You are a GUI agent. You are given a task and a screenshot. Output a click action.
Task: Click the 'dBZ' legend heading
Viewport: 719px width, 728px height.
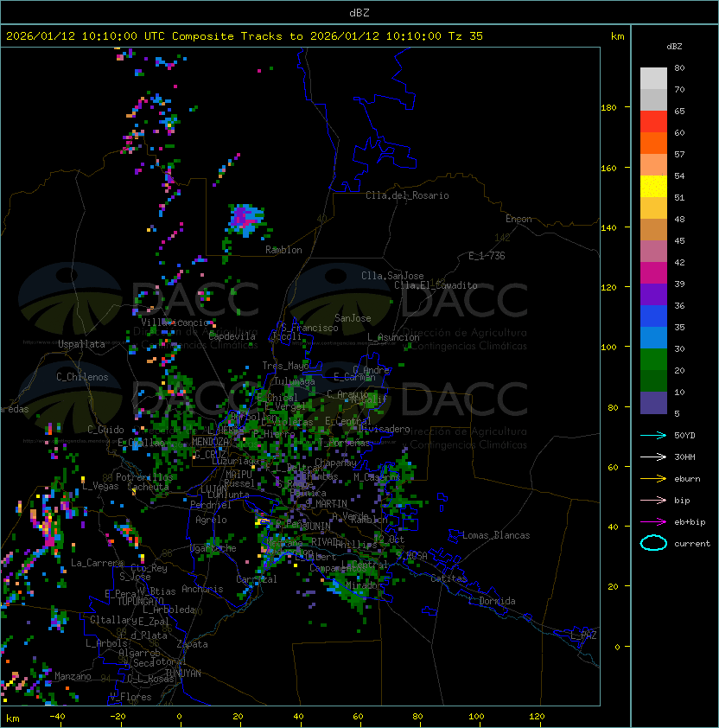(674, 47)
